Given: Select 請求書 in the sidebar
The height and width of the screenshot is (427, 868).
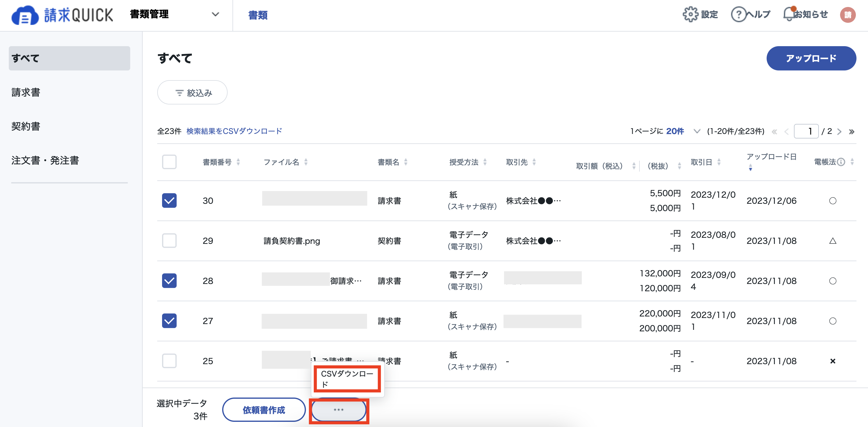Looking at the screenshot, I should pos(26,92).
